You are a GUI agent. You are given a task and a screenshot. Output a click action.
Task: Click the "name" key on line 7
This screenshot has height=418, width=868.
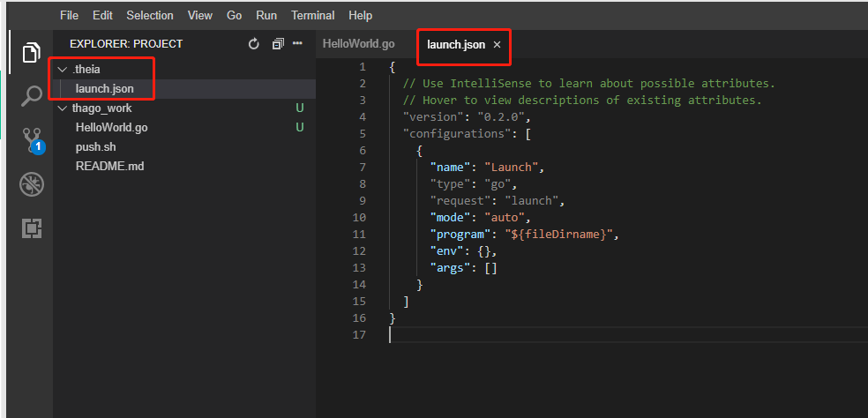click(x=451, y=168)
